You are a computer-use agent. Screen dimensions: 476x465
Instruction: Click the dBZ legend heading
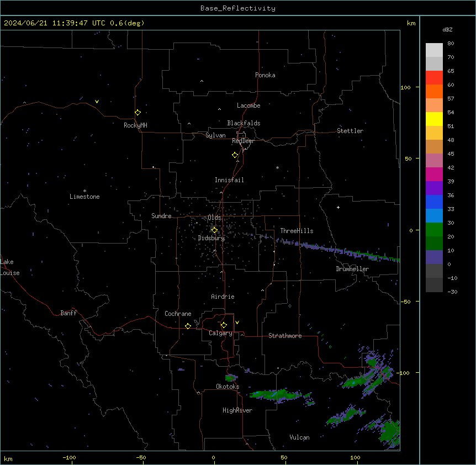(x=447, y=29)
